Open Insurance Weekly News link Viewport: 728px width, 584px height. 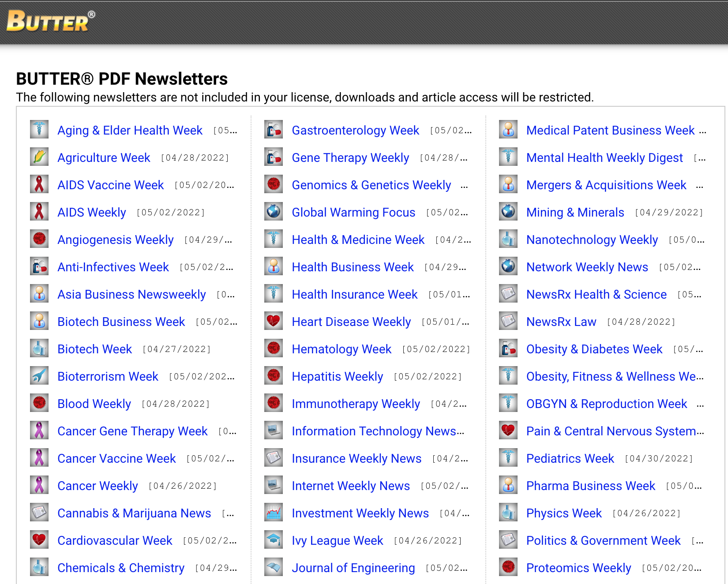pyautogui.click(x=356, y=459)
